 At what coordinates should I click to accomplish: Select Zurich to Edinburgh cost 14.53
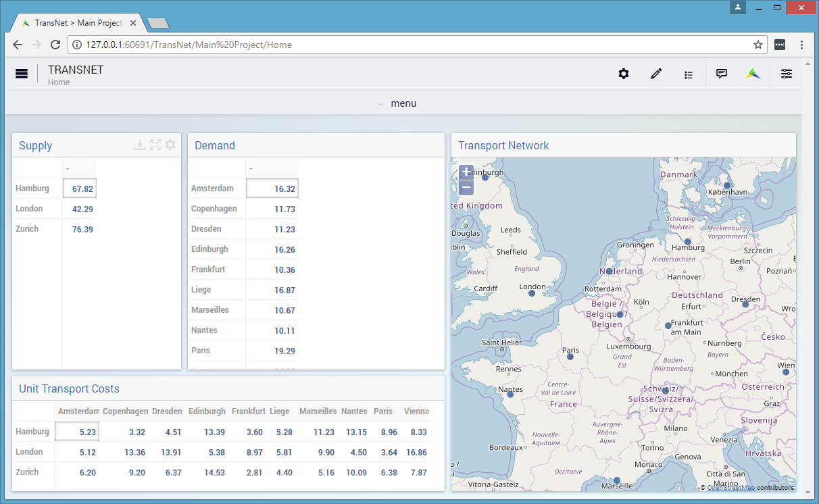(x=207, y=472)
